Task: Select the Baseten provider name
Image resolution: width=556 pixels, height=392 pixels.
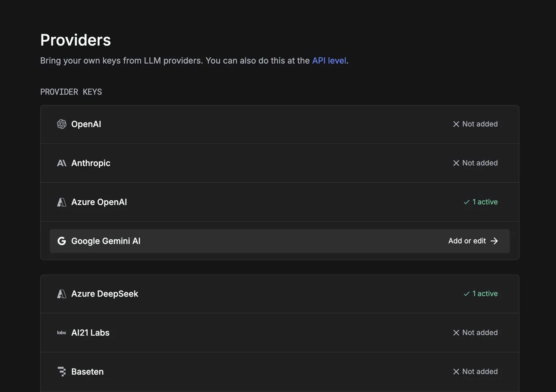Action: pyautogui.click(x=87, y=372)
